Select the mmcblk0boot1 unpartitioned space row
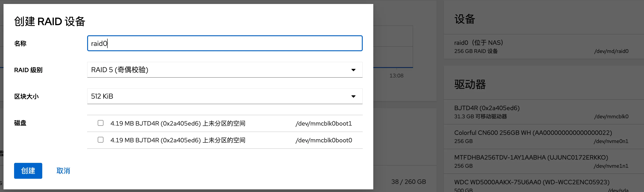The width and height of the screenshot is (644, 192). (177, 123)
